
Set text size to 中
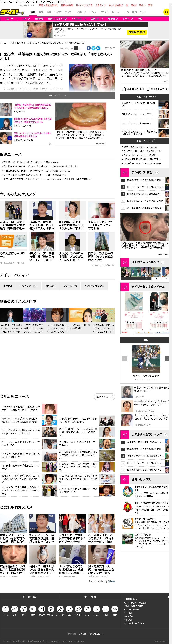(76, 48)
